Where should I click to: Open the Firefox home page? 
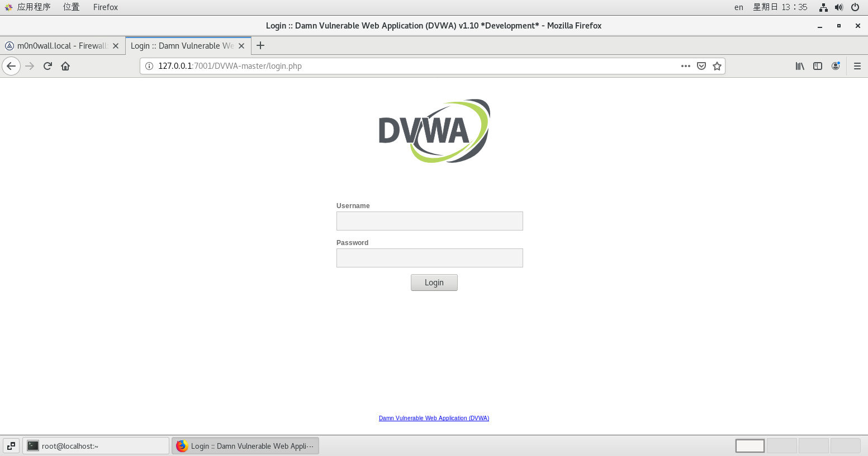[x=65, y=66]
